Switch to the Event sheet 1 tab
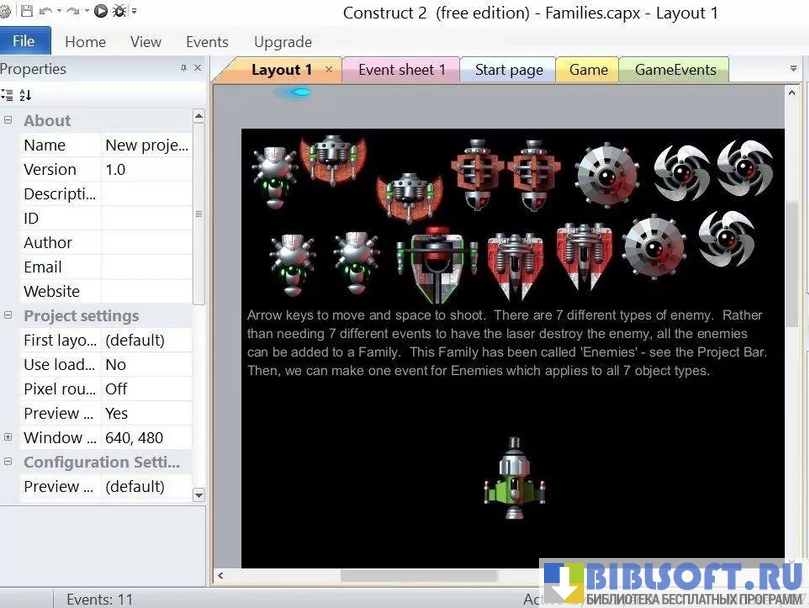 click(401, 70)
